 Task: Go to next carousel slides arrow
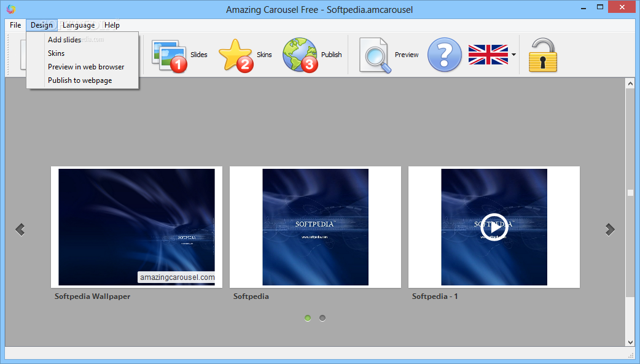point(610,230)
